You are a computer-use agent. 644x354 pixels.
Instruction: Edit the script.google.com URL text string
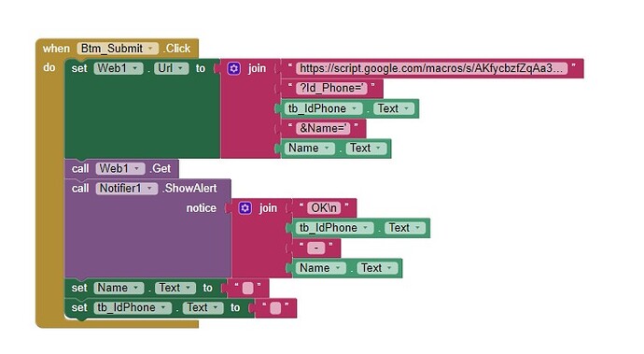point(431,68)
